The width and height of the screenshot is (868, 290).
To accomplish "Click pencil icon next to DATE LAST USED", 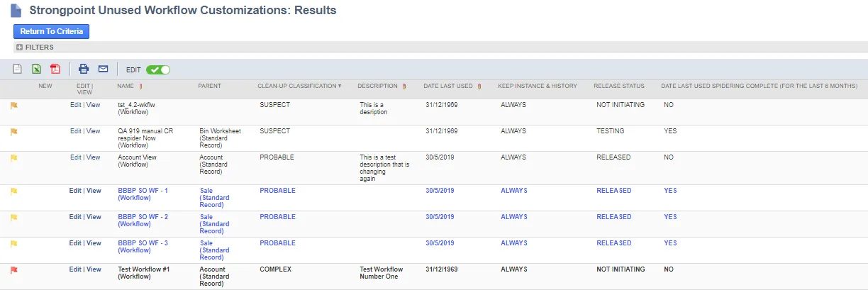I will pos(479,87).
